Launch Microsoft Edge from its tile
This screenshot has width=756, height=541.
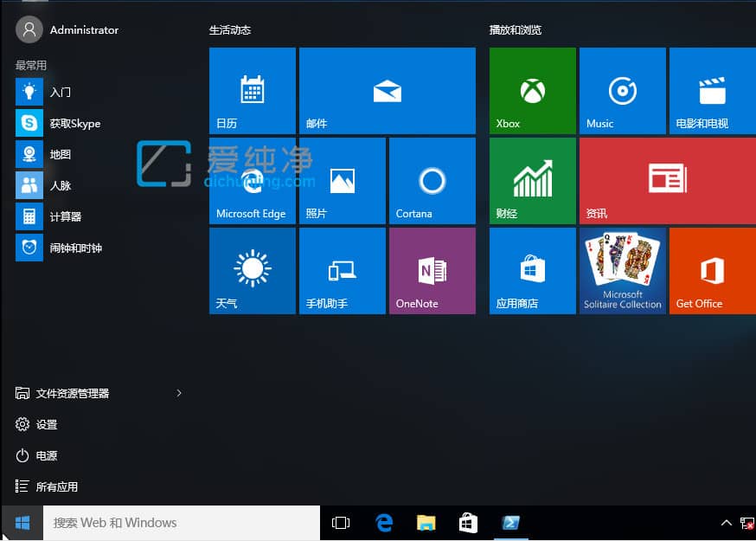[252, 180]
